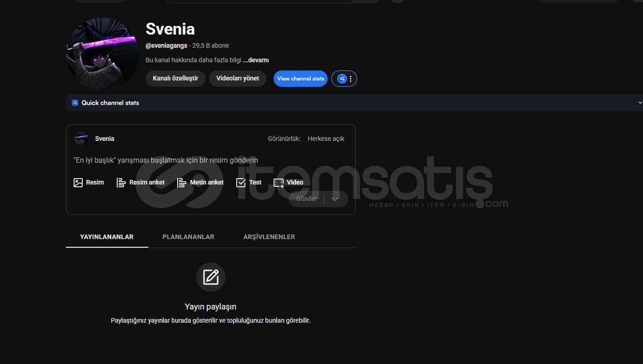Screen dimensions: 643x364
Task: Start a Test quiz post
Action: pyautogui.click(x=249, y=182)
